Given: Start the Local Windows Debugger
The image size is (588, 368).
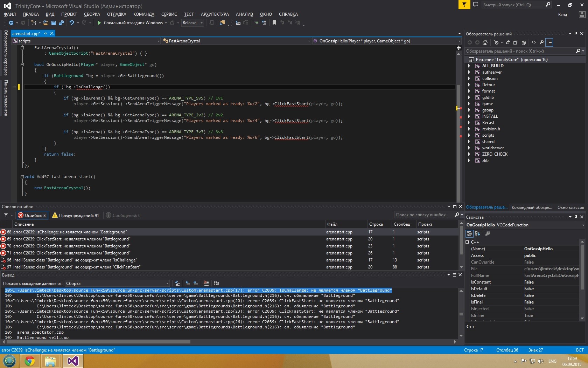Looking at the screenshot, I should point(99,23).
